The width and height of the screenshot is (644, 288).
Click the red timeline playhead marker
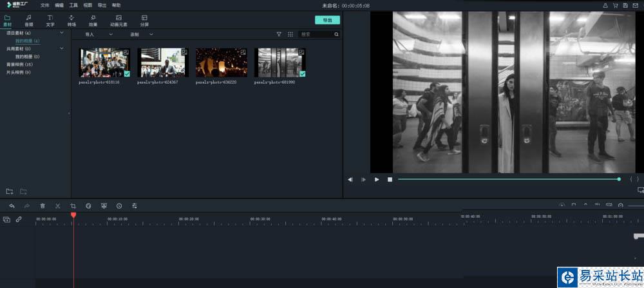click(73, 215)
